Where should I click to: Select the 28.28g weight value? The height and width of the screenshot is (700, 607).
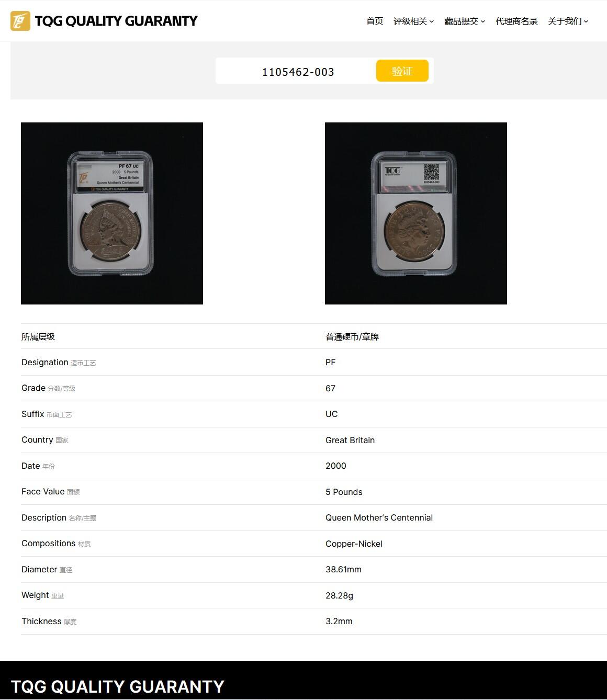(339, 595)
